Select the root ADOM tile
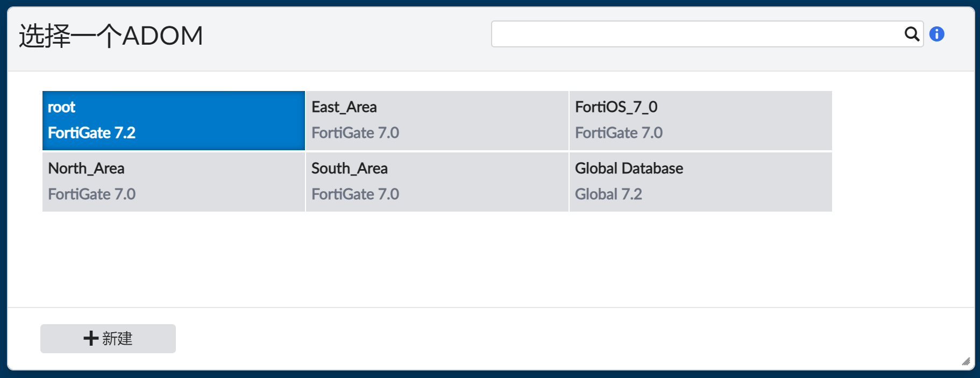980x378 pixels. [173, 120]
